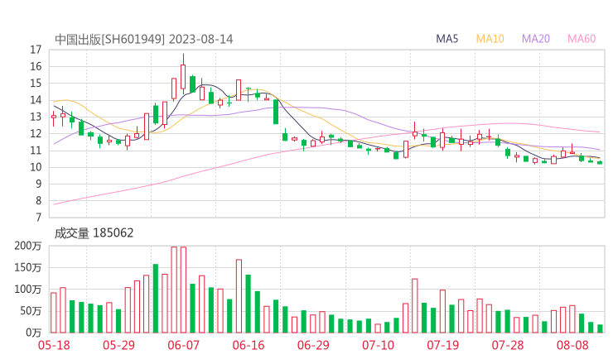Click the 05-29 date label

point(118,345)
